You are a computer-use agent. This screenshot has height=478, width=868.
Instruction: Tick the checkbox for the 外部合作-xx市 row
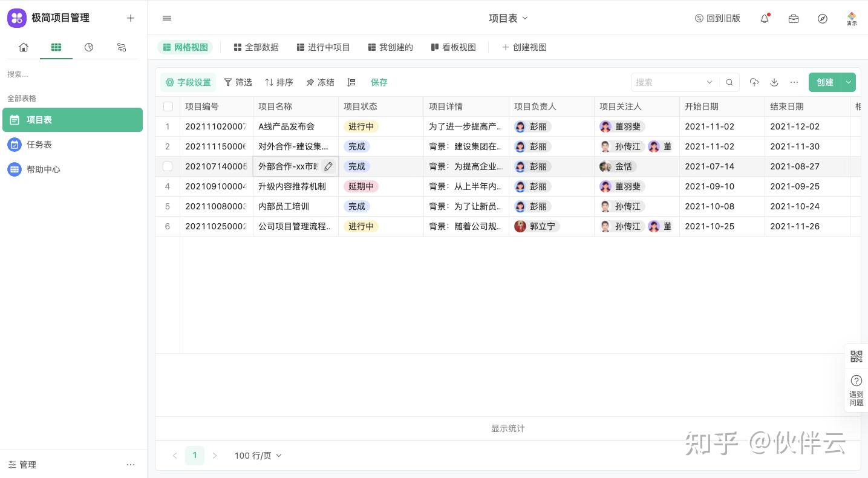pyautogui.click(x=168, y=166)
